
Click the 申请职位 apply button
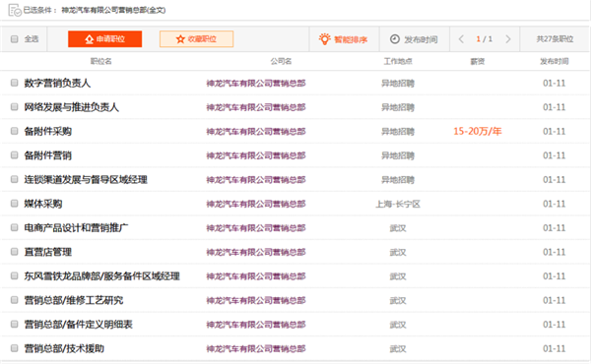tap(104, 39)
